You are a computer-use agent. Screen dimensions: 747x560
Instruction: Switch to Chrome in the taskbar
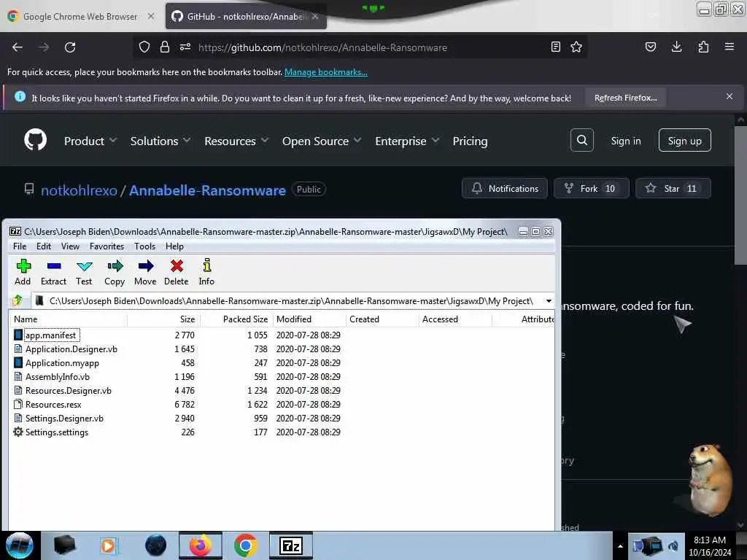tap(245, 545)
